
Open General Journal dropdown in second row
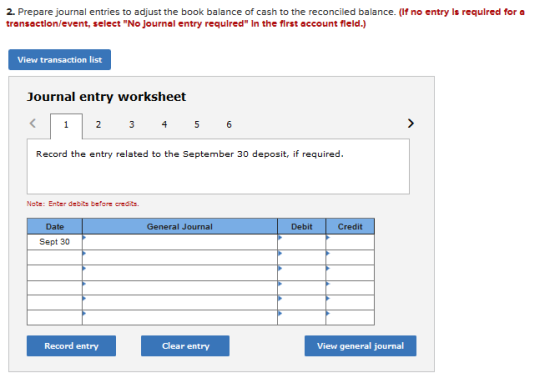point(180,257)
